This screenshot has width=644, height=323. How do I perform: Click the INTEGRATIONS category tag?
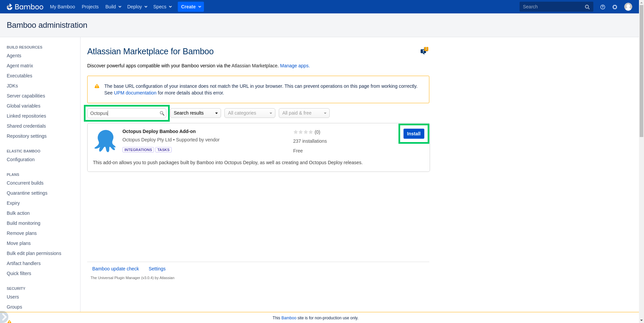pyautogui.click(x=138, y=150)
